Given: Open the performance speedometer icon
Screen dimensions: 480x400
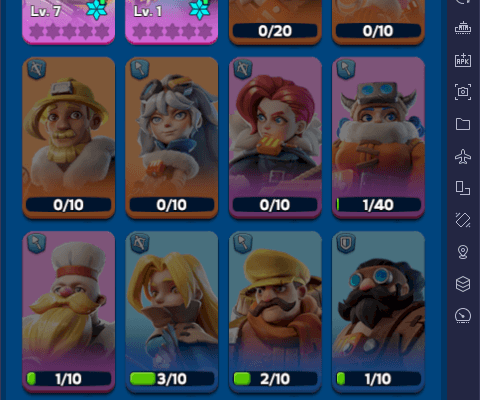Looking at the screenshot, I should pyautogui.click(x=463, y=316).
